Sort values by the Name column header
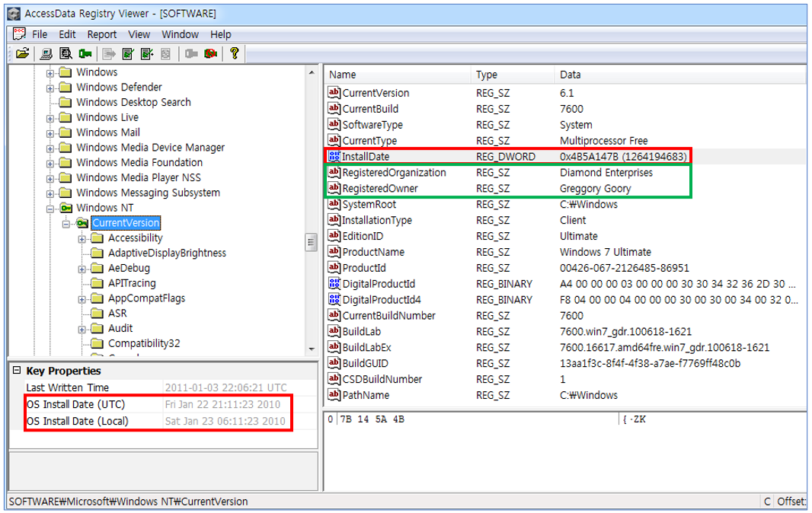 coord(398,75)
